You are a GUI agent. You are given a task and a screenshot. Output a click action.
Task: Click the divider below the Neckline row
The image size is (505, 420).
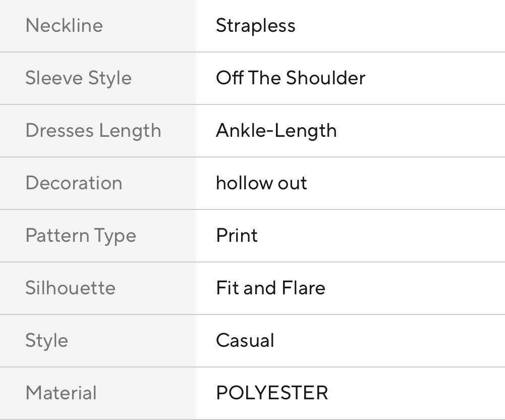point(252,51)
